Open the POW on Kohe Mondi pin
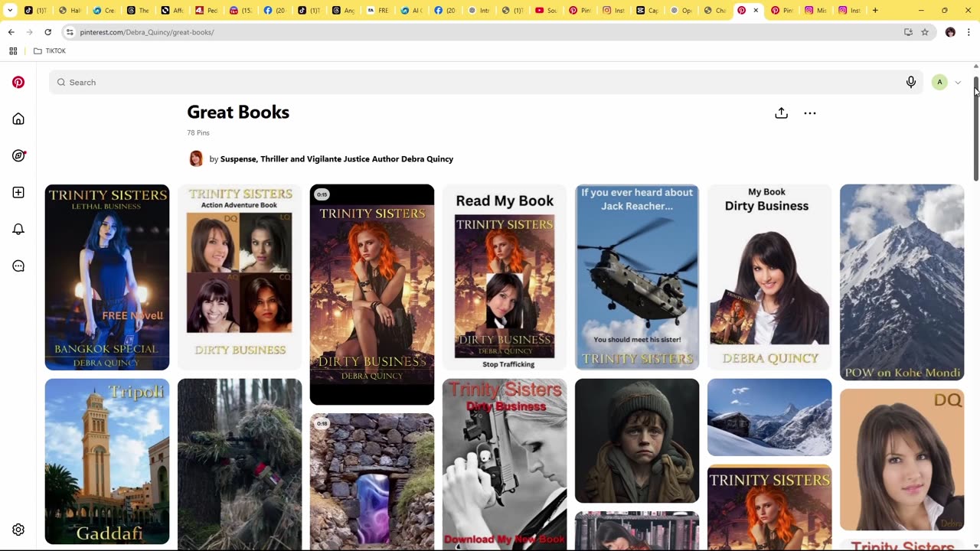Screen dimensions: 980x551 [x=902, y=282]
